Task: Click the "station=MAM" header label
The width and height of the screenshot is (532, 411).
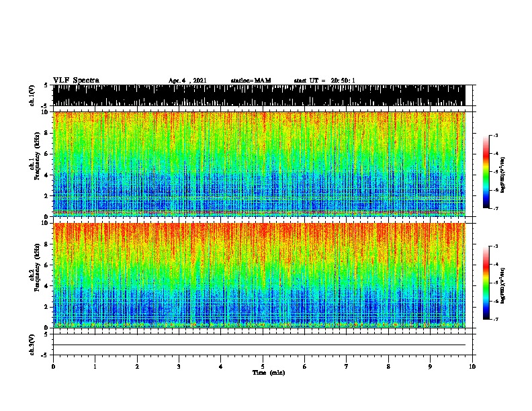Action: coord(251,81)
